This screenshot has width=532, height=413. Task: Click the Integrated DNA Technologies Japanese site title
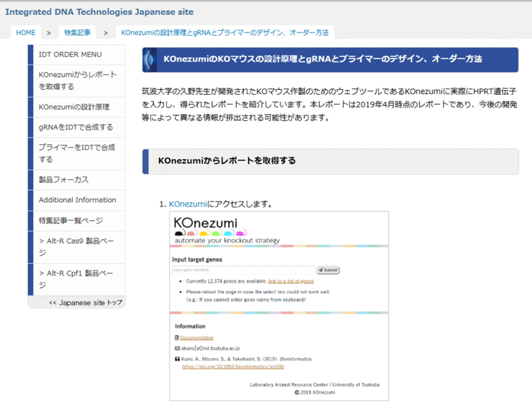coord(99,12)
